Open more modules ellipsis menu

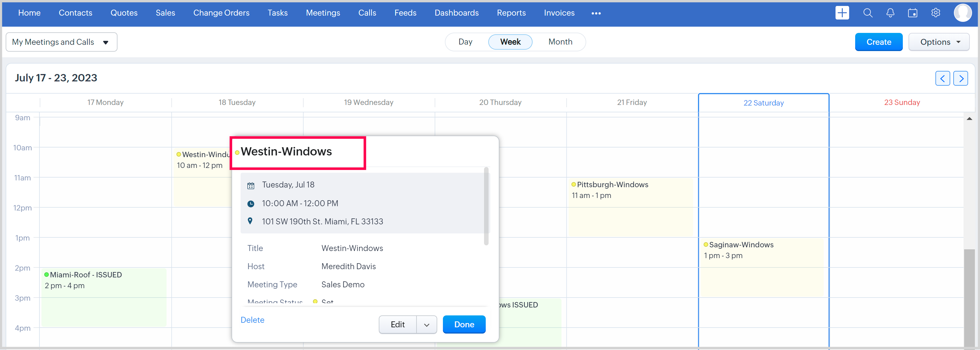click(x=596, y=13)
